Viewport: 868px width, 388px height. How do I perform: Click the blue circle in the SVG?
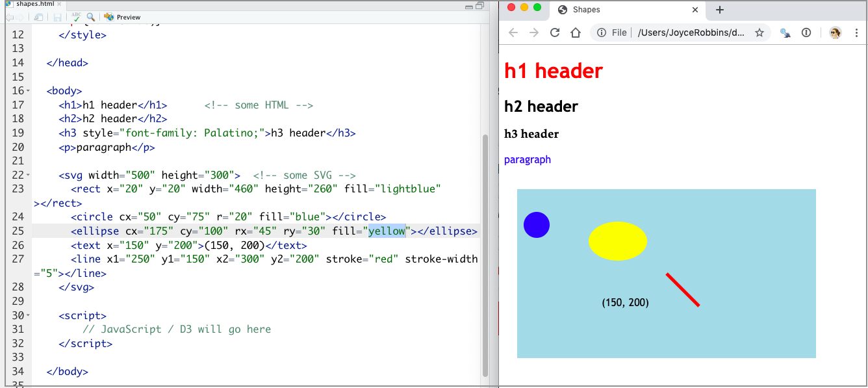pos(537,225)
